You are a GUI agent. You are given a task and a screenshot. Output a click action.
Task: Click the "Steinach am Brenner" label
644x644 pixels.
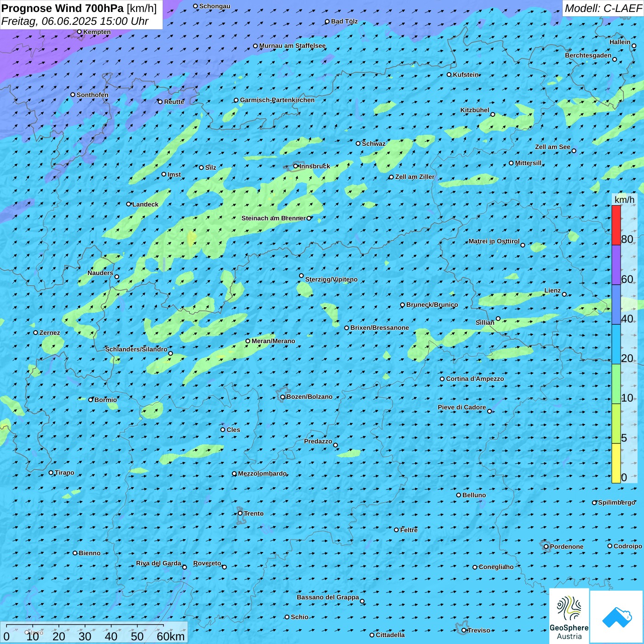point(274,218)
